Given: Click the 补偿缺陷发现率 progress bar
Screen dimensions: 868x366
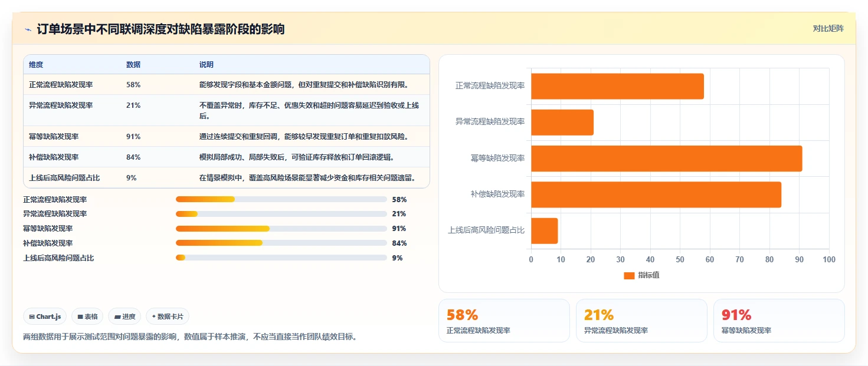Looking at the screenshot, I should 281,243.
